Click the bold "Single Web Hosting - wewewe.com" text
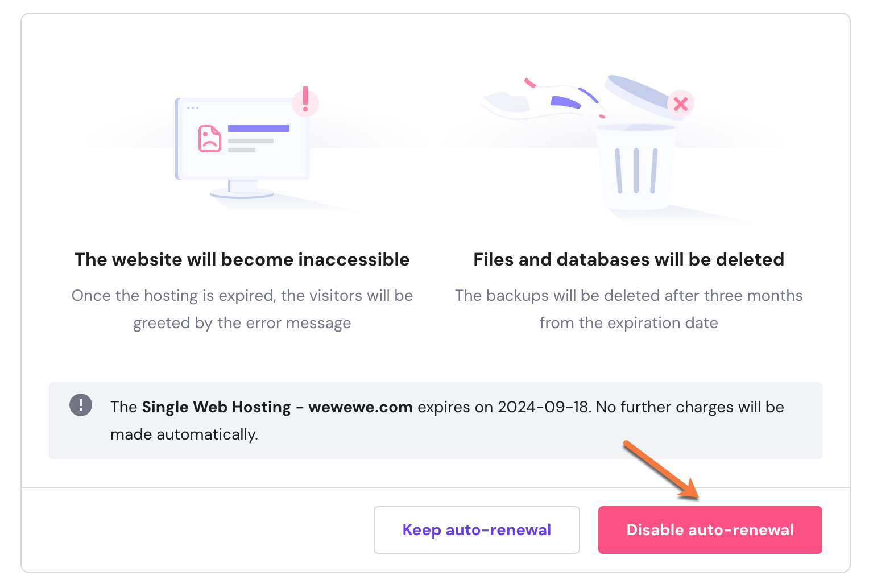869x588 pixels. click(277, 407)
